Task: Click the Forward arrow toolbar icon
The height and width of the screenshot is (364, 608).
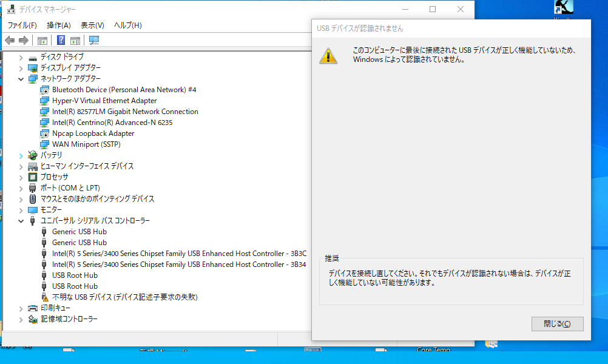Action: [24, 40]
